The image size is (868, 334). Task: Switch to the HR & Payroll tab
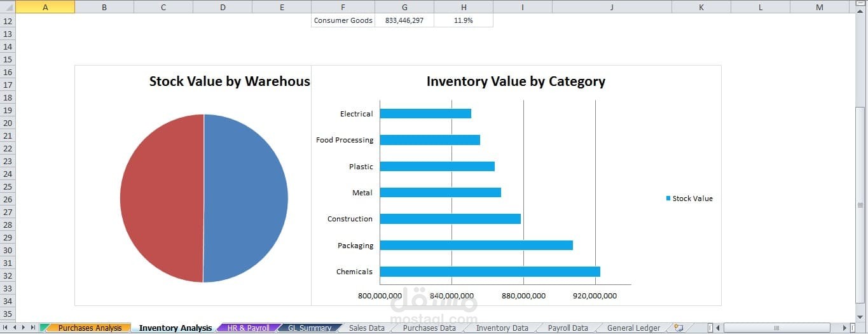[248, 328]
